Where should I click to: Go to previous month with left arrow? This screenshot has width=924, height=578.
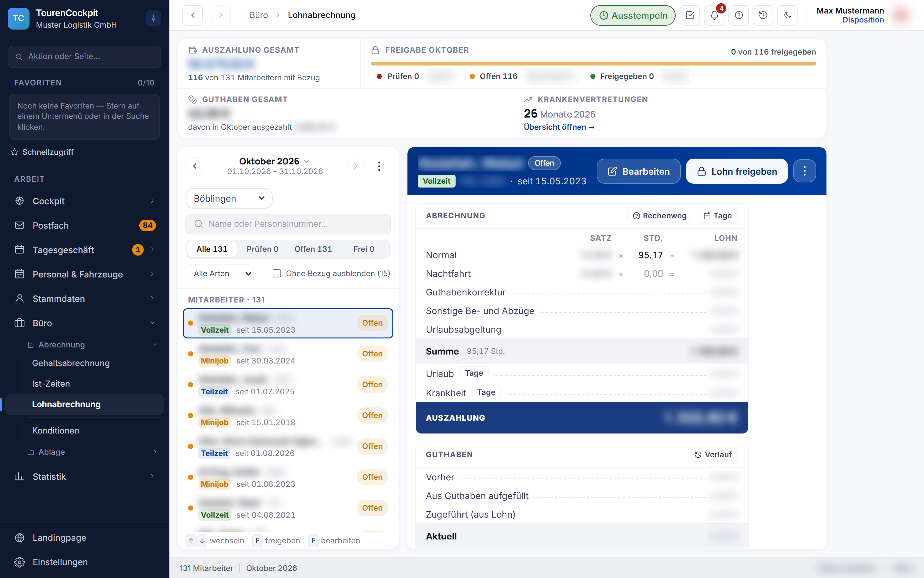[x=195, y=166]
